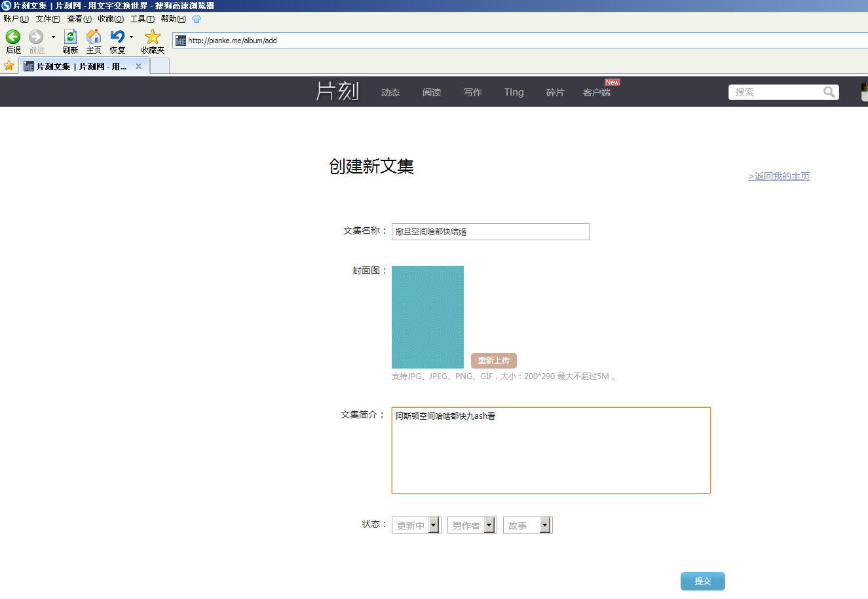
Task: Click the blue Restore undo icon
Action: pos(117,37)
